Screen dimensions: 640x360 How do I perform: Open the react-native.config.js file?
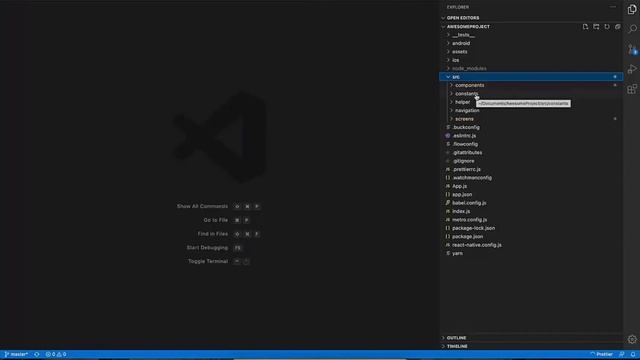click(x=531, y=245)
